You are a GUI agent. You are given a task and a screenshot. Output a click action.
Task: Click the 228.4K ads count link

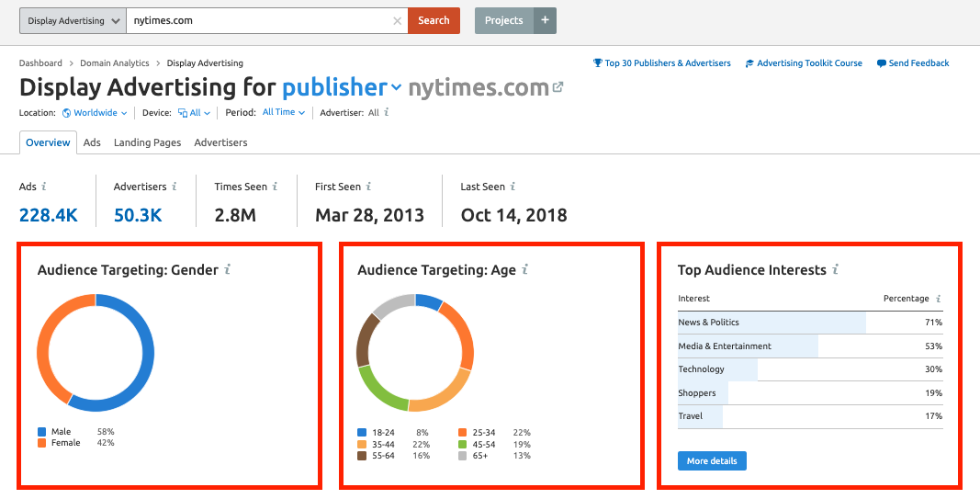[x=48, y=216]
